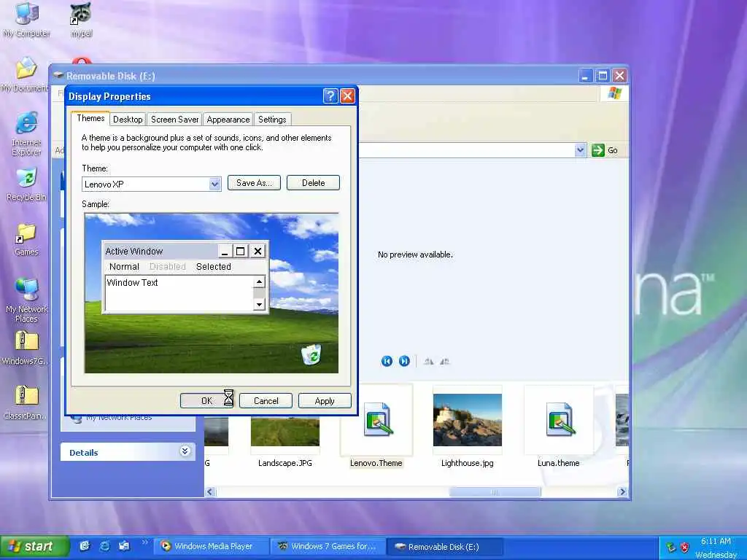
Task: Launch Internet Explorer from Quick Launch
Action: [104, 546]
